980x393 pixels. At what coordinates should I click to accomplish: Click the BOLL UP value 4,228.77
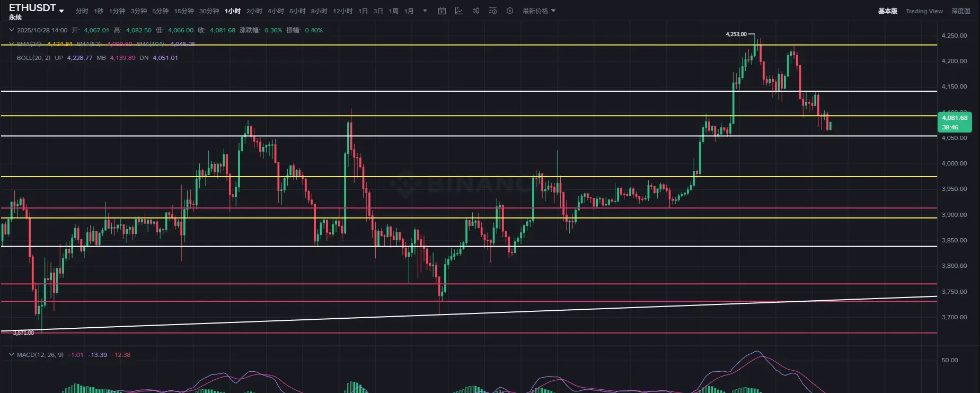coord(80,58)
